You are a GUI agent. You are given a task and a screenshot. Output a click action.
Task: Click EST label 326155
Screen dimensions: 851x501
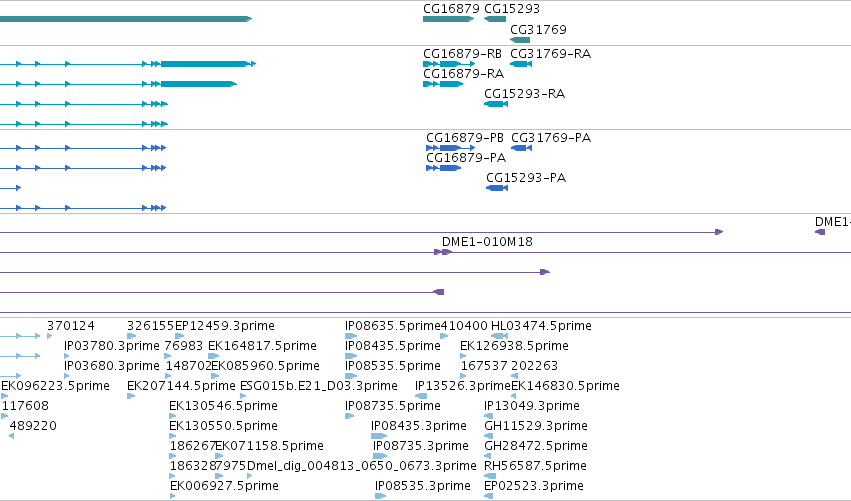(150, 326)
